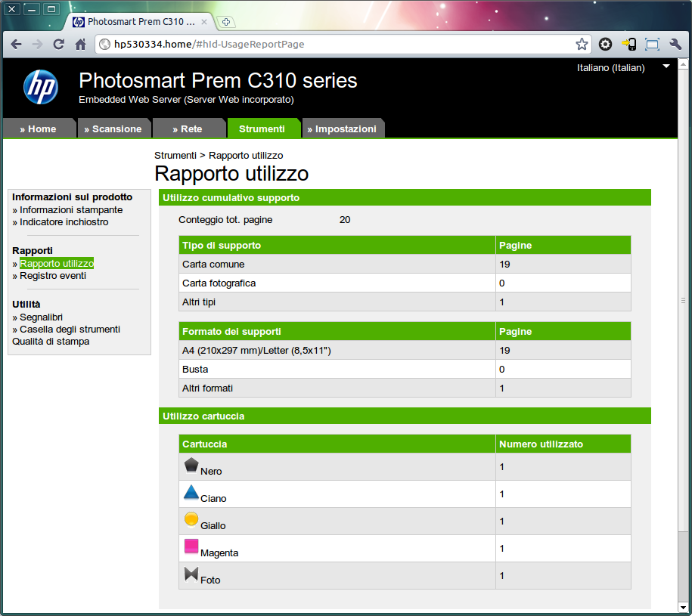The image size is (692, 616).
Task: Click the yellow circle Giallo cartridge icon
Action: click(x=191, y=519)
